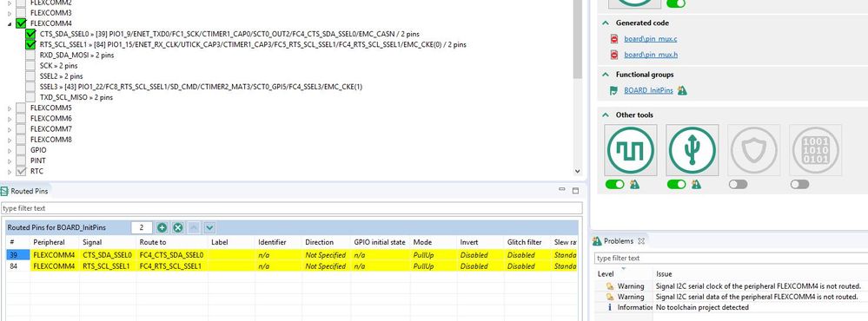Check the TXD_SCL_MISO signal checkbox
Viewport: 868px width, 321px height.
pyautogui.click(x=30, y=97)
